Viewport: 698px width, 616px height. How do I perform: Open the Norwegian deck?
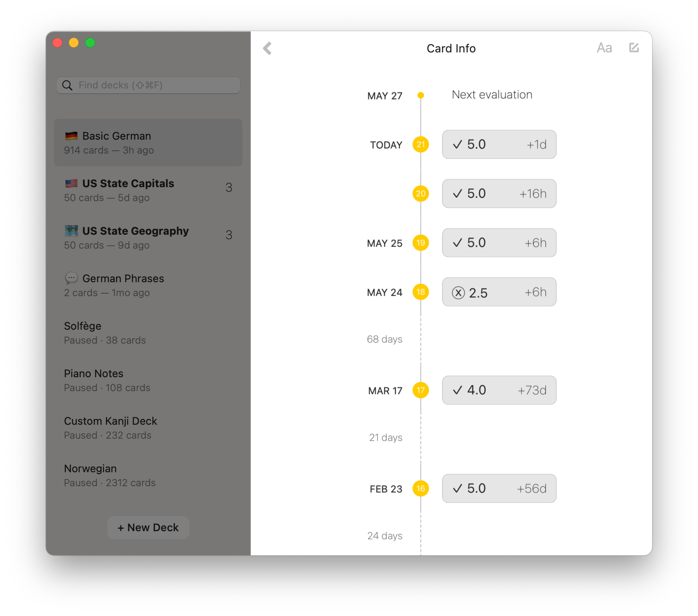[148, 475]
